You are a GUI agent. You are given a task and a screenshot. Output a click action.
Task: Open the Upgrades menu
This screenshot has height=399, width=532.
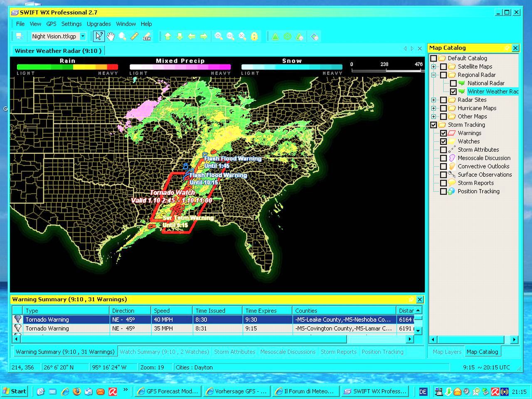click(x=99, y=24)
